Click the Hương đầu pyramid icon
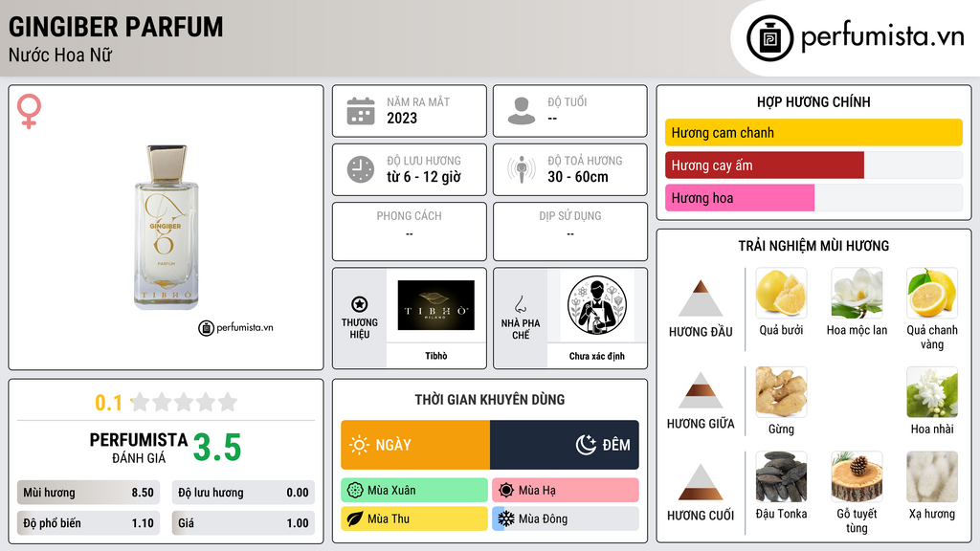This screenshot has width=980, height=551. click(701, 298)
